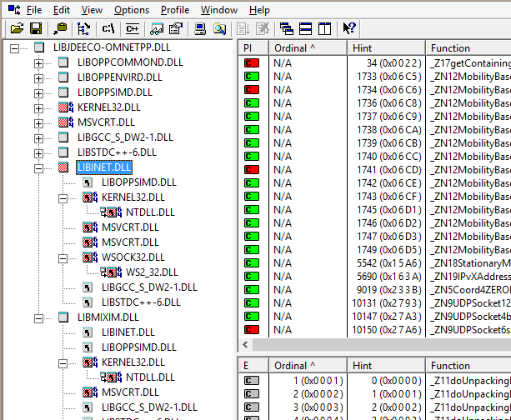
Task: Toggle Undecorate C++ Functions icon
Action: click(x=133, y=28)
